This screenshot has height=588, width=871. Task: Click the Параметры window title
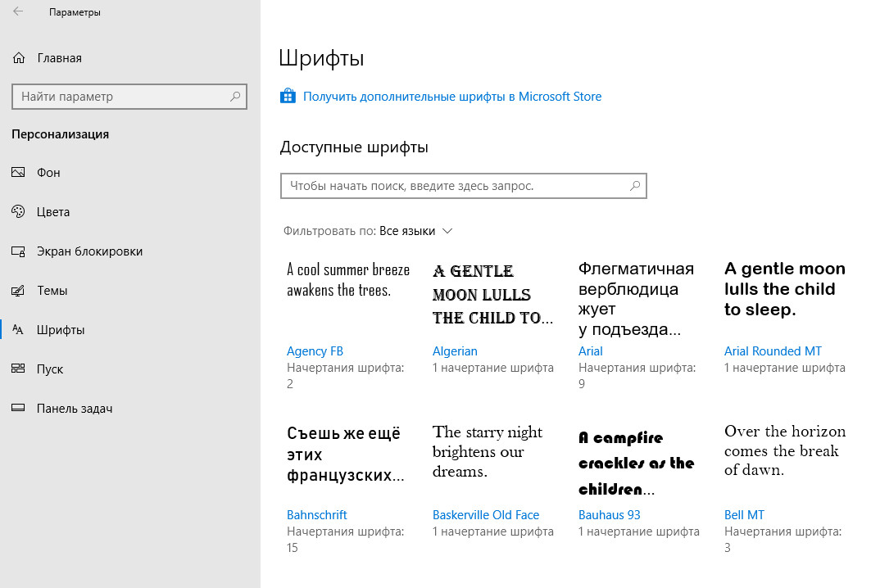[75, 12]
